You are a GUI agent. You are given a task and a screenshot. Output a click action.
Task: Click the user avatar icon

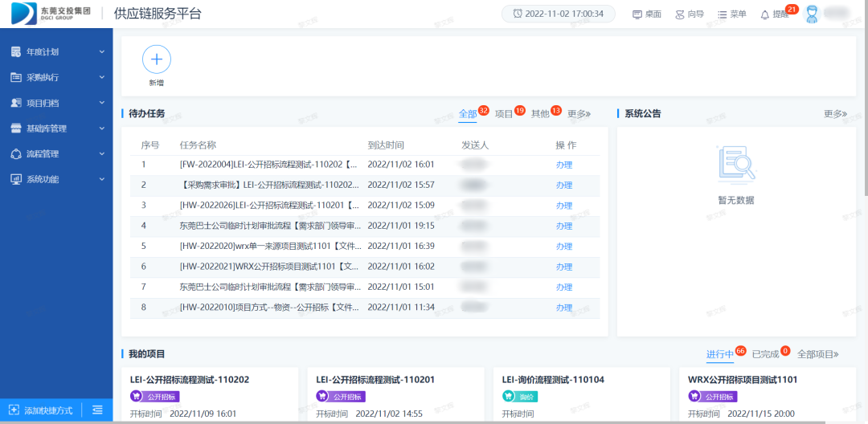(813, 14)
